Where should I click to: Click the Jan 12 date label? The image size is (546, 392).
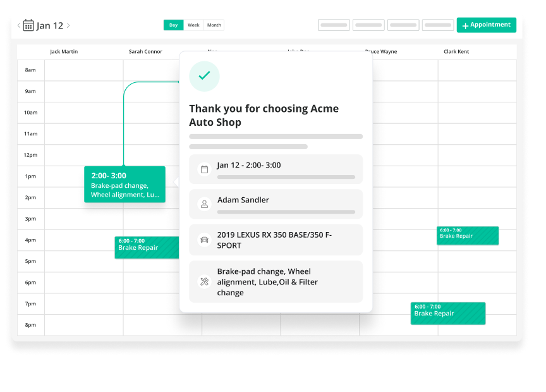[50, 26]
